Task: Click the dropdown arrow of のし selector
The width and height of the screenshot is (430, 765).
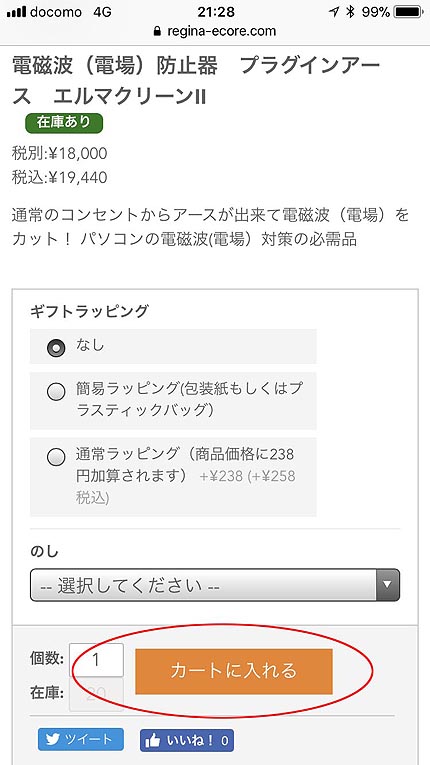Action: (388, 584)
